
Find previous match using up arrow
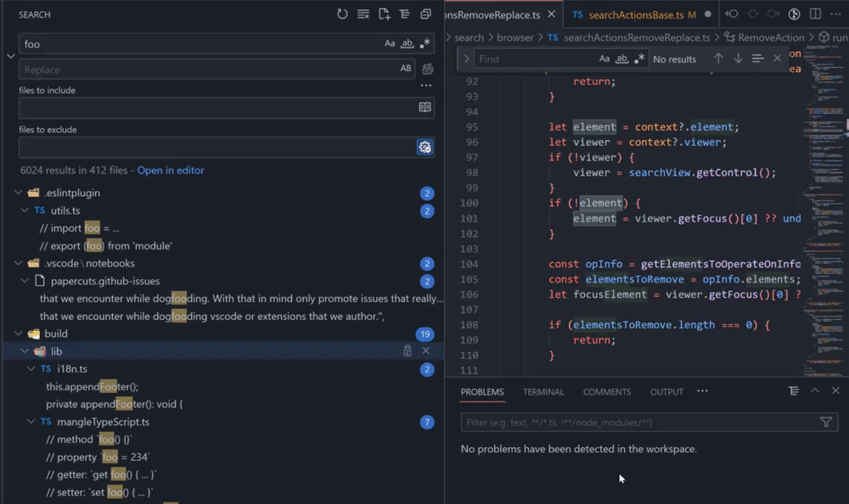coord(718,59)
